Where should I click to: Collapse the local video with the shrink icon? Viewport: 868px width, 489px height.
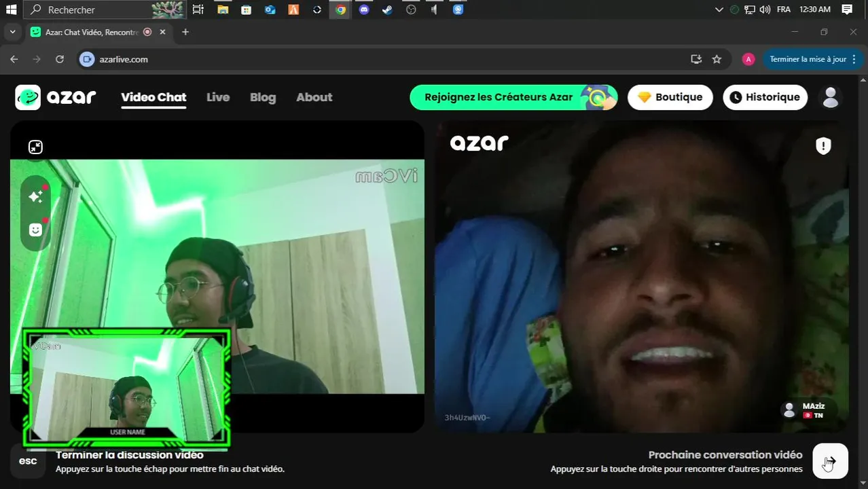[x=35, y=147]
